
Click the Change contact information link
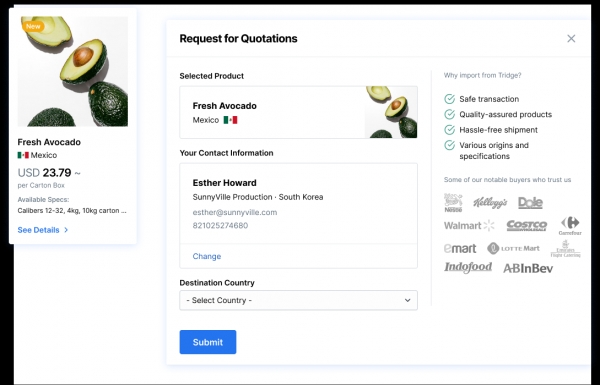coord(207,256)
